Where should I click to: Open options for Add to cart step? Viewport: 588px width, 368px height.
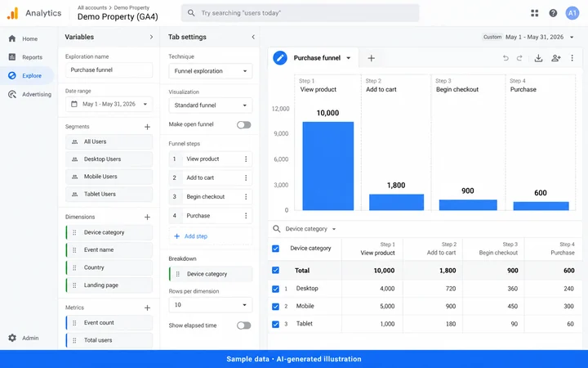(246, 178)
